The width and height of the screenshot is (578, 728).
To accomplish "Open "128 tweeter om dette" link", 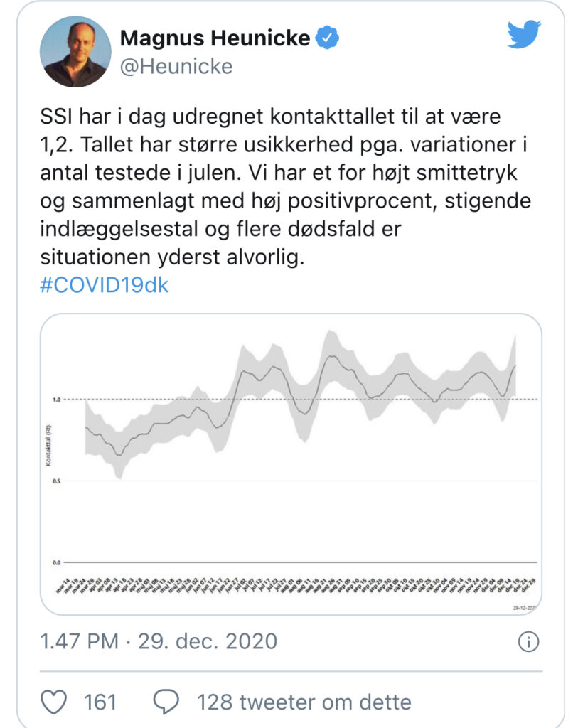I will 304,702.
